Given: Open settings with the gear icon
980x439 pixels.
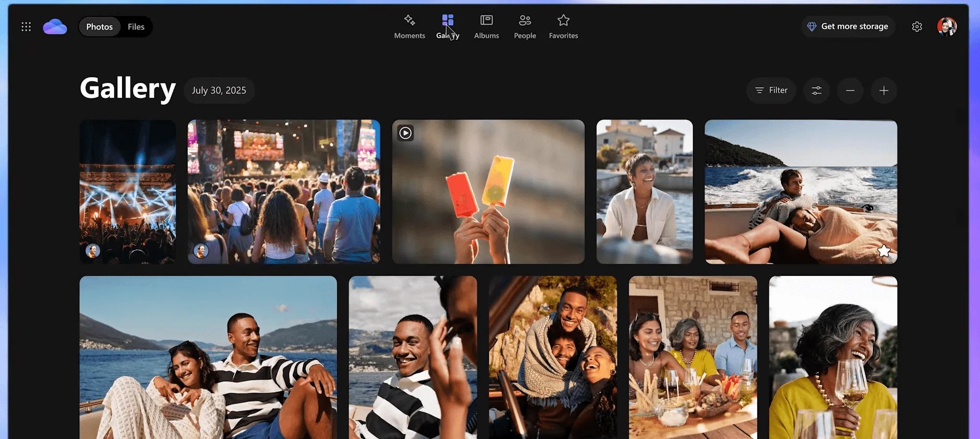Looking at the screenshot, I should (x=917, y=27).
